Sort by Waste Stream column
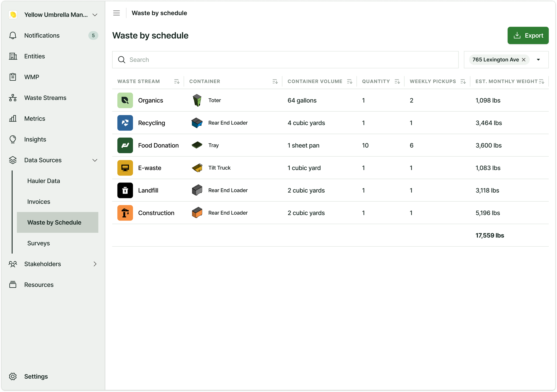This screenshot has width=557, height=392. [x=177, y=81]
